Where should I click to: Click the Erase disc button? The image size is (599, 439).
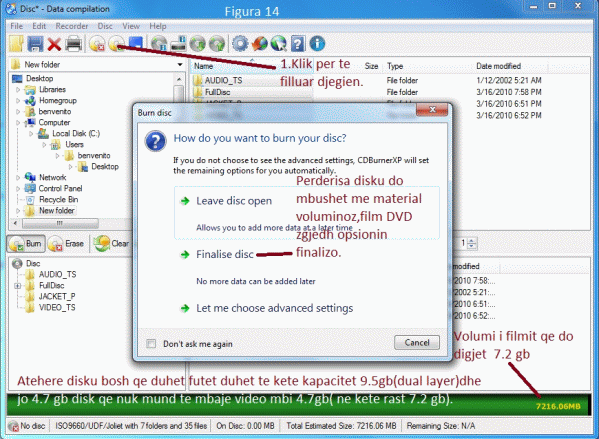(66, 244)
